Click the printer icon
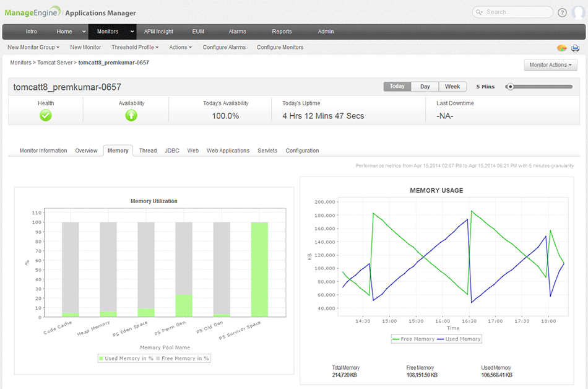 click(x=575, y=48)
